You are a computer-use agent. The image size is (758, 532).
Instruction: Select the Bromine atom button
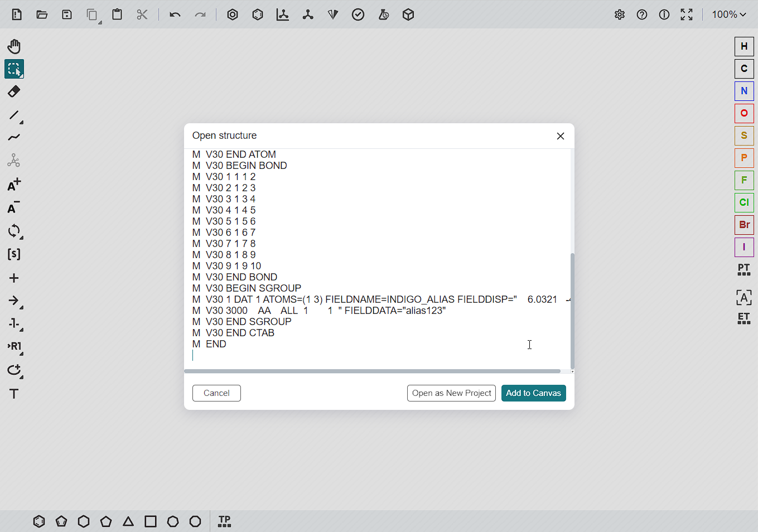(744, 225)
